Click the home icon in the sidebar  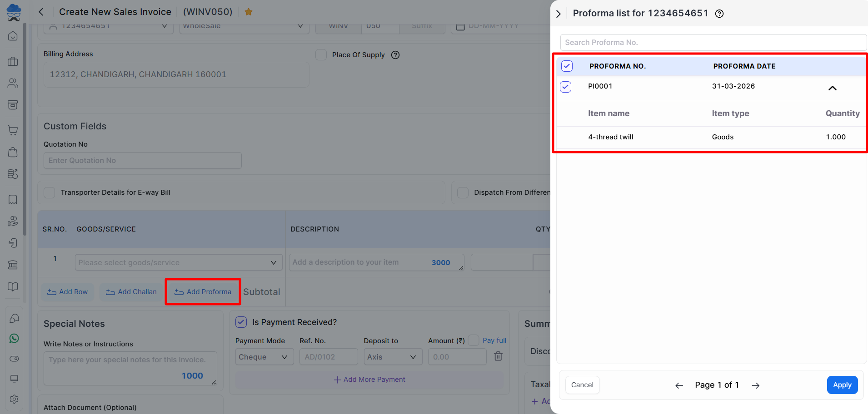pos(13,36)
